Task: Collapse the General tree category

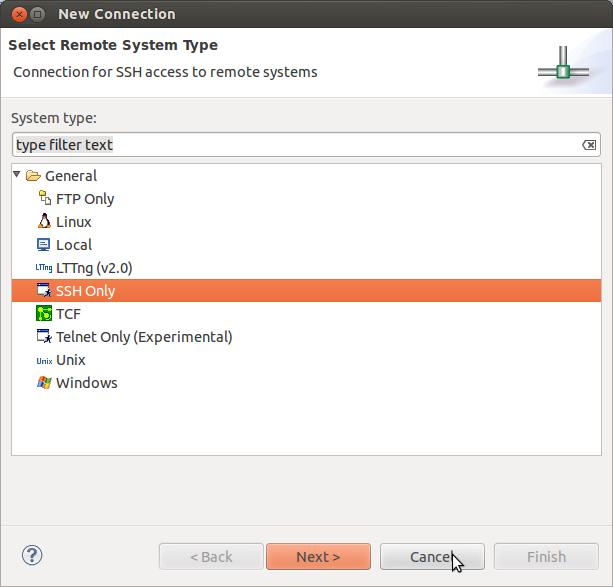Action: [x=17, y=175]
